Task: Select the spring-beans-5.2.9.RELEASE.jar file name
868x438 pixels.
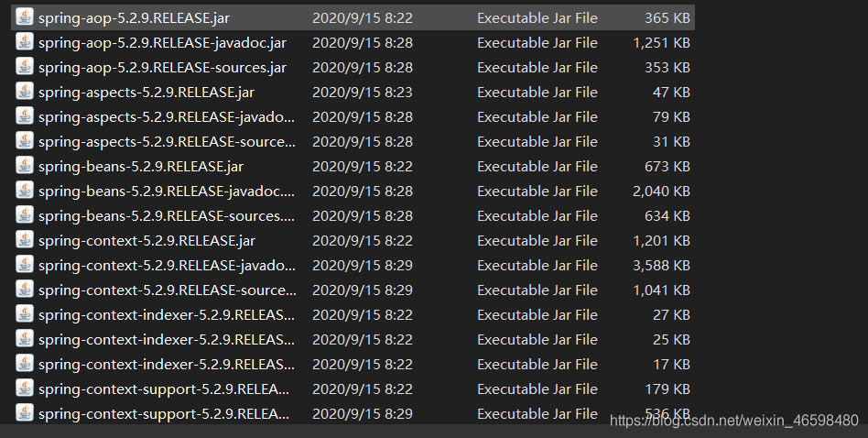Action: coord(140,167)
